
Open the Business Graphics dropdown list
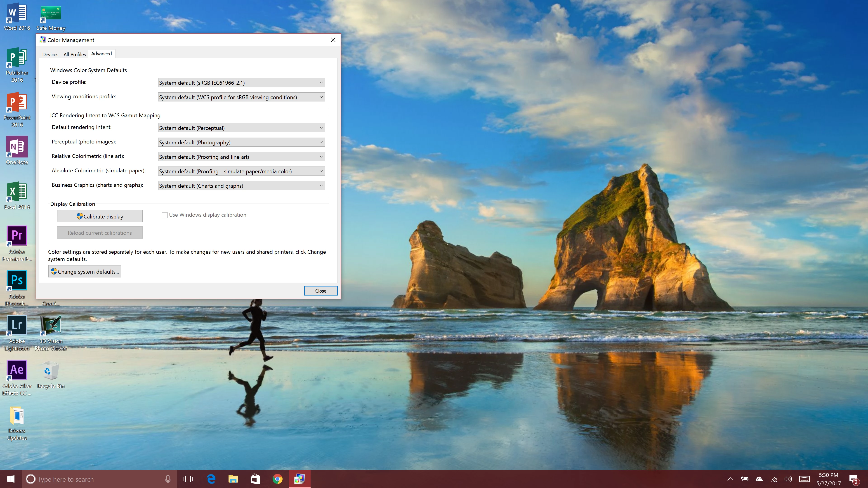[241, 185]
